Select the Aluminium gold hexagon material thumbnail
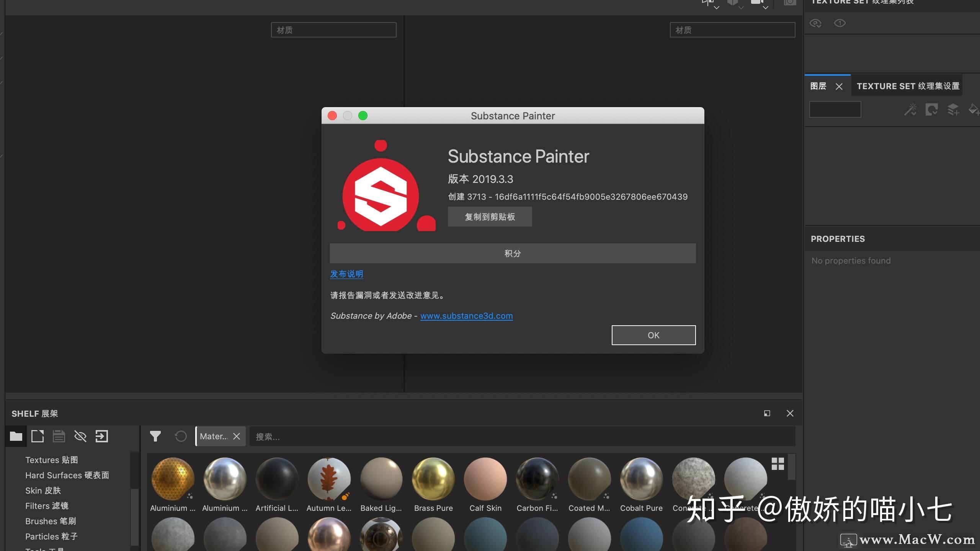 click(x=173, y=479)
